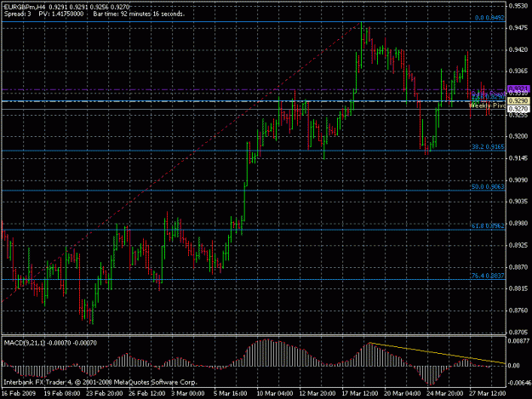
Task: Click the 'Spread: 3' readout
Action: coord(18,14)
